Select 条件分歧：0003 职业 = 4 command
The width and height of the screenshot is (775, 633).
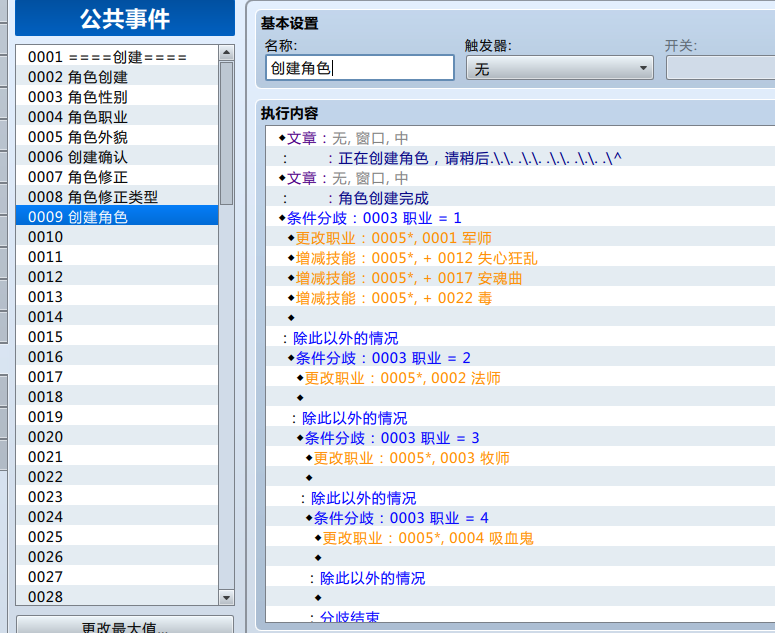point(520,518)
